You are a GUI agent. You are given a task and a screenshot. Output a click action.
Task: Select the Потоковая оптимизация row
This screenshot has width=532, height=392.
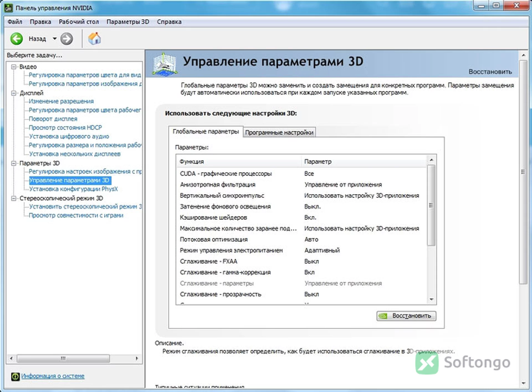click(301, 239)
